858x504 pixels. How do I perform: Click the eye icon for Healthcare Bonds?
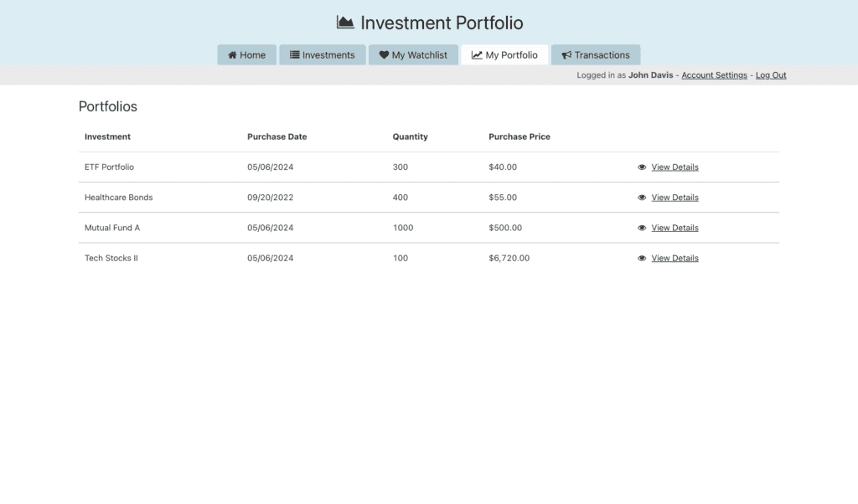(x=642, y=198)
